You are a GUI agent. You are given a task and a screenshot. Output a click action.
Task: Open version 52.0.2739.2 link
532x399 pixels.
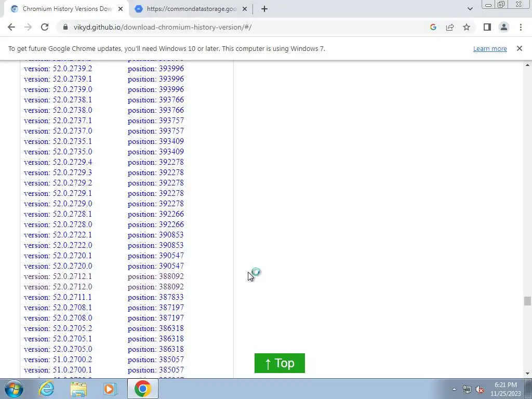[58, 69]
